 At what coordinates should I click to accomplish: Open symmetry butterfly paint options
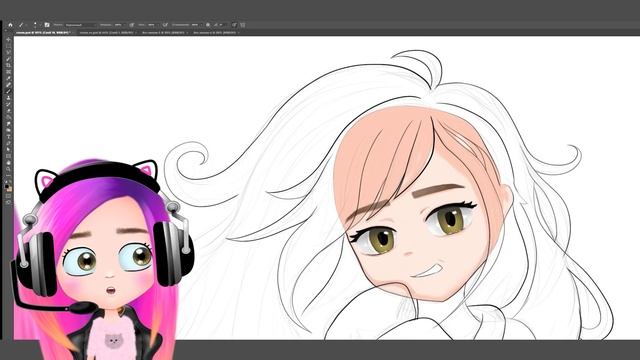242,25
